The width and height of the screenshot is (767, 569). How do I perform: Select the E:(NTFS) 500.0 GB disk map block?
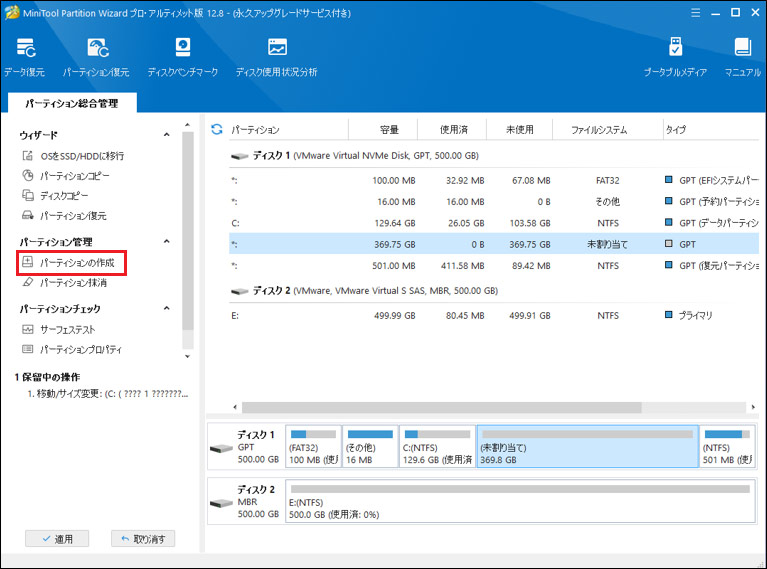[520, 501]
